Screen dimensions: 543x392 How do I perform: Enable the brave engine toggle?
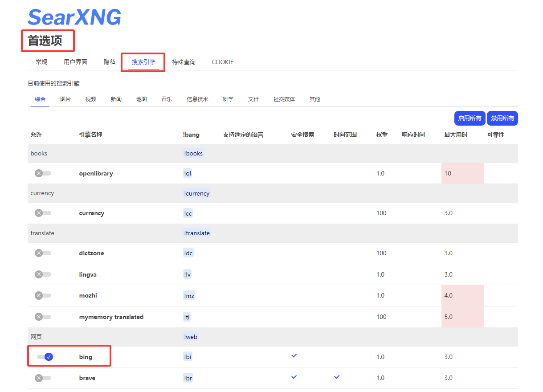pyautogui.click(x=43, y=378)
